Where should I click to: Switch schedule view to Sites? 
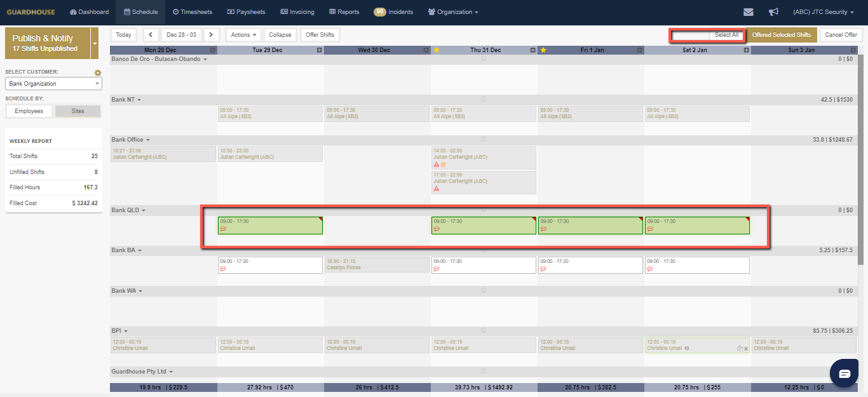[78, 111]
